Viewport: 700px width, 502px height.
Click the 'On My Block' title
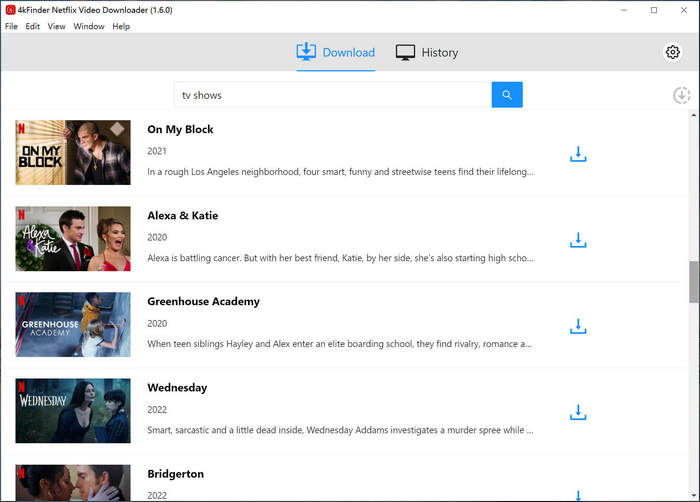180,130
